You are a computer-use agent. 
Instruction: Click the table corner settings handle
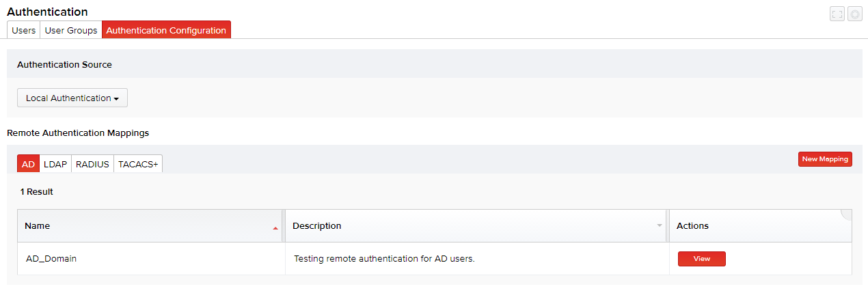tap(847, 214)
